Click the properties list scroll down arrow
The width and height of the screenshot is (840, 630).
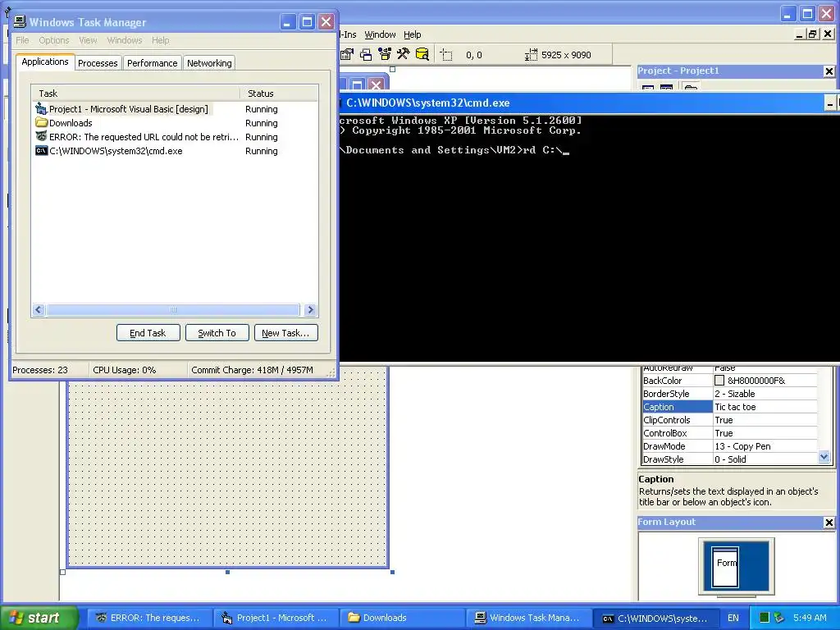[x=824, y=457]
